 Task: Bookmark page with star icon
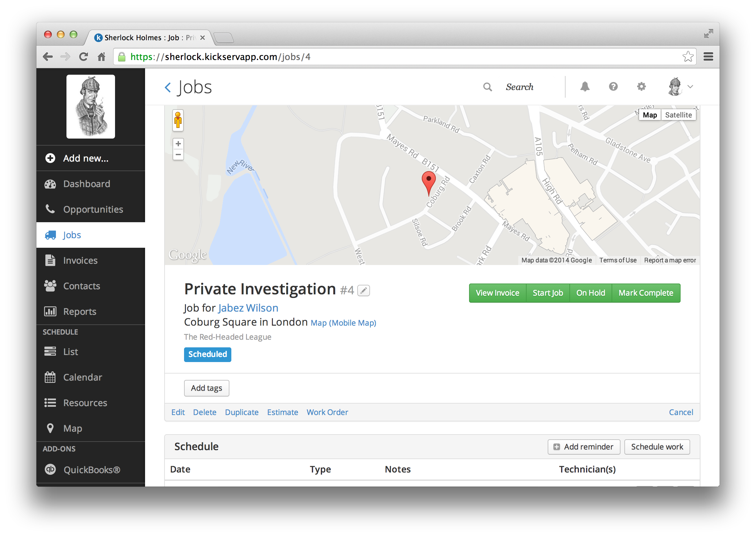click(x=688, y=57)
